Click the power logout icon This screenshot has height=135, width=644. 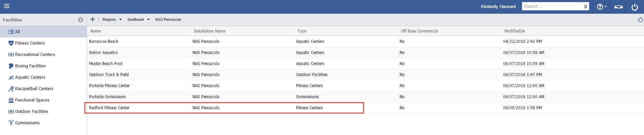pos(635,7)
